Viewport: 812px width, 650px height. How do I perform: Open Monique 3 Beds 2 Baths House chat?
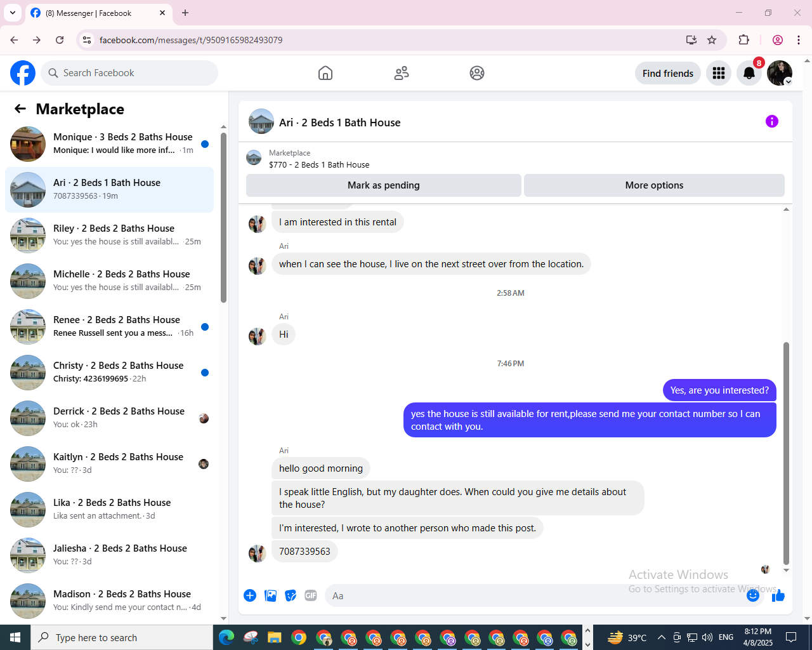click(x=109, y=144)
